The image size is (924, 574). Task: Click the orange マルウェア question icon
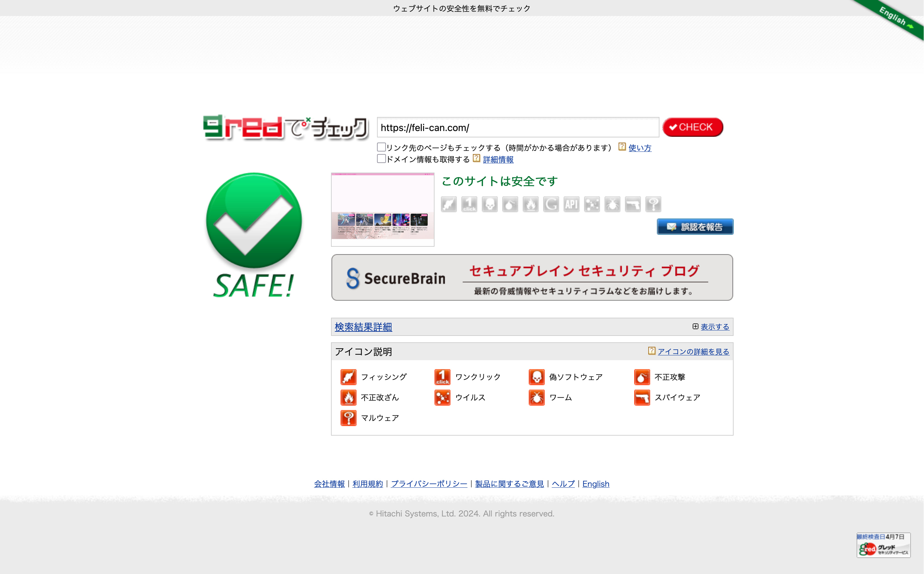click(x=348, y=418)
